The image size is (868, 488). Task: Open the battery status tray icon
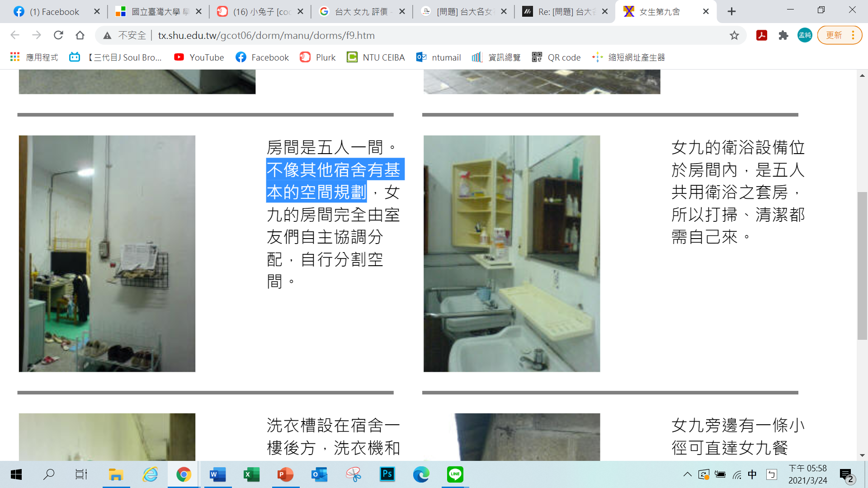pyautogui.click(x=720, y=474)
